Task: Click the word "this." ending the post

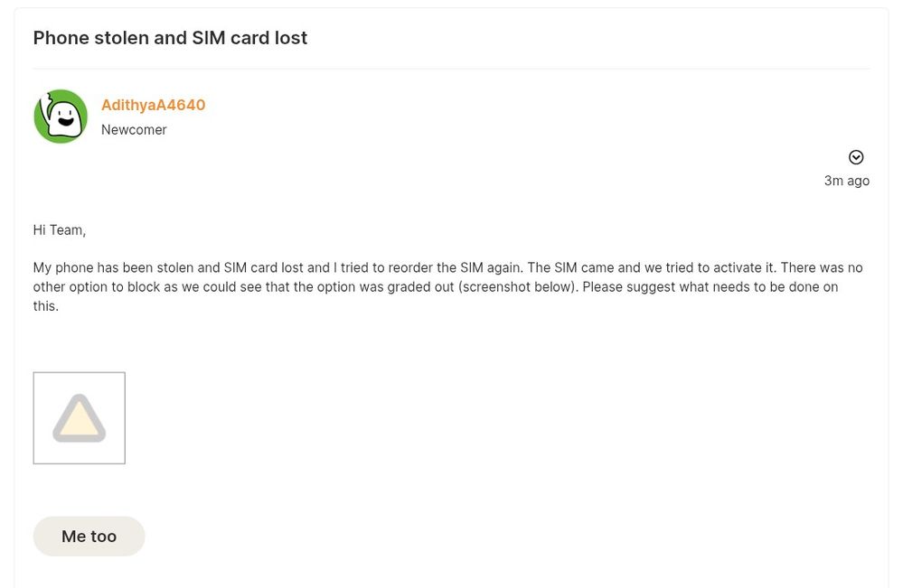Action: [46, 306]
